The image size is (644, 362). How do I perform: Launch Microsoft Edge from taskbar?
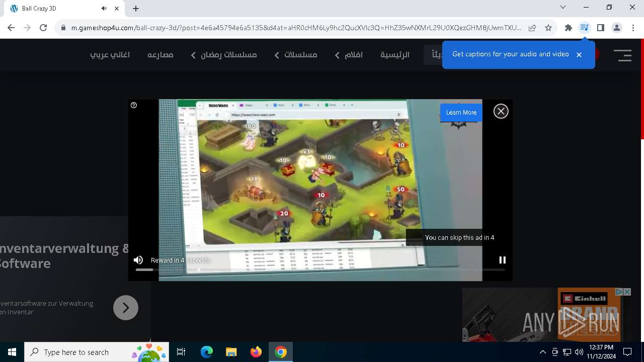coord(207,352)
